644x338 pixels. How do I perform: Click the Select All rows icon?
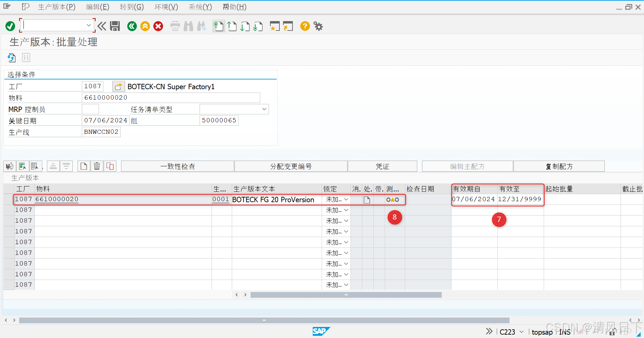pos(22,166)
